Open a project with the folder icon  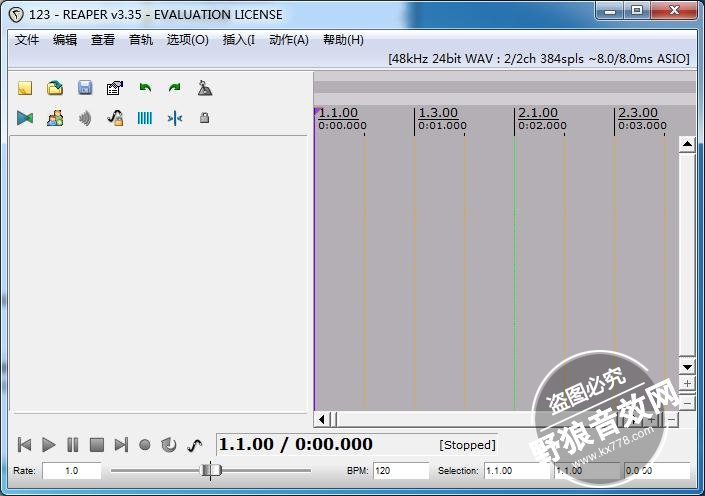(x=55, y=88)
